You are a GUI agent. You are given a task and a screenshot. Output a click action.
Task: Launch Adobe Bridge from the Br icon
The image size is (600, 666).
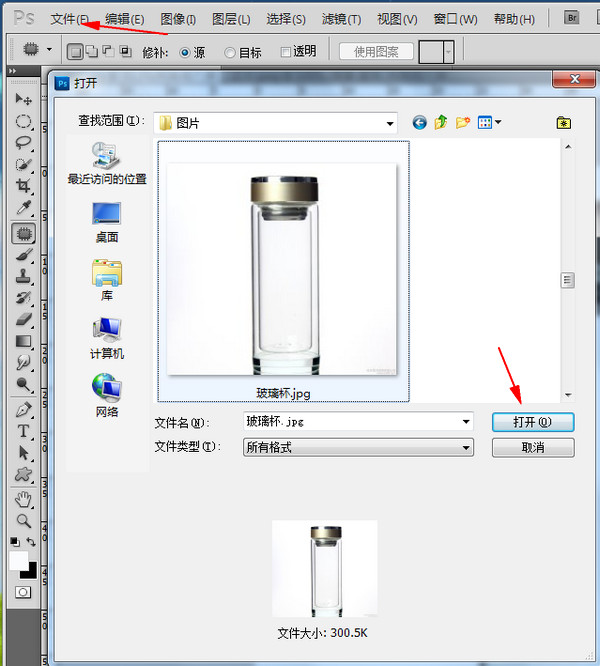tap(572, 18)
